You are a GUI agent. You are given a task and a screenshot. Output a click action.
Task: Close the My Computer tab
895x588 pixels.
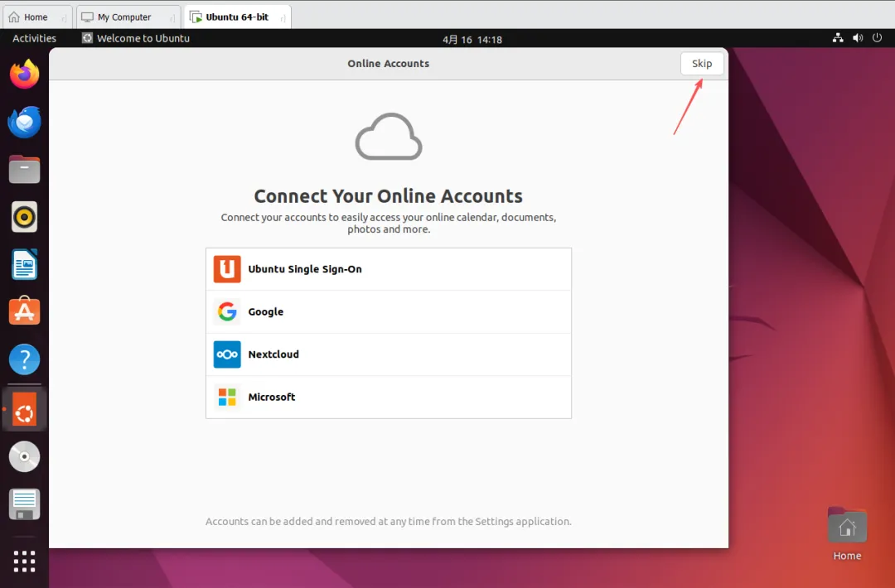(x=172, y=18)
